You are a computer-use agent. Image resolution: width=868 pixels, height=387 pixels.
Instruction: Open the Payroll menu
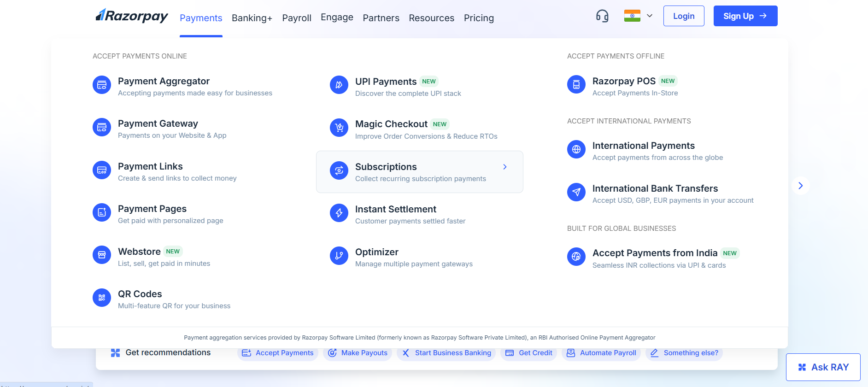coord(297,18)
